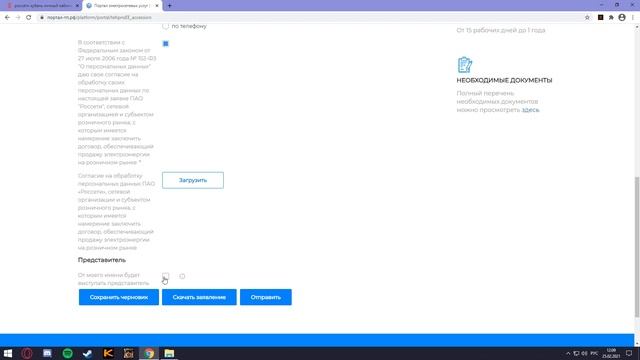This screenshot has height=360, width=640.
Task: Bookmark this page with the star icon
Action: [587, 18]
